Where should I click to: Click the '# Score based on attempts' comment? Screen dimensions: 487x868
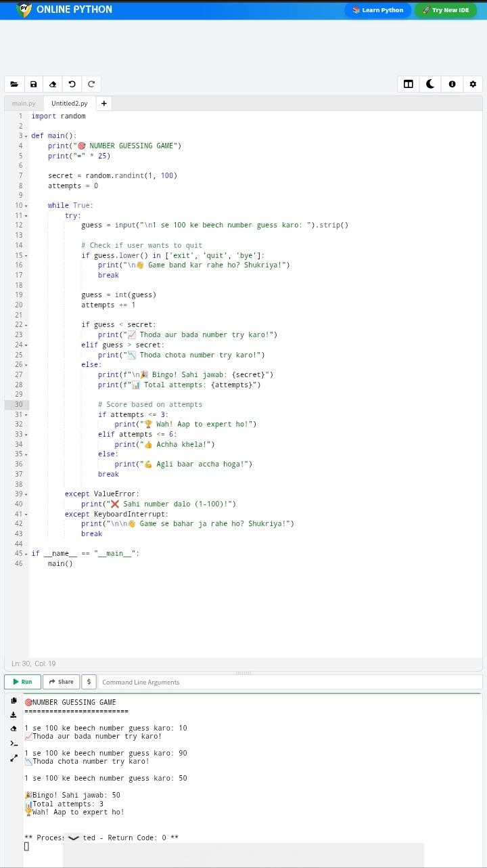pyautogui.click(x=150, y=404)
